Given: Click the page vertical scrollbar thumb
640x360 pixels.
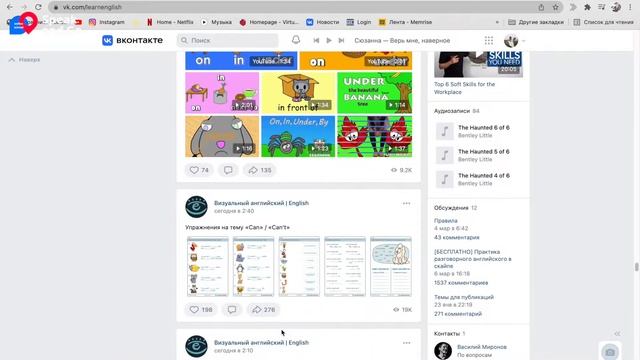Looking at the screenshot, I should point(636,267).
